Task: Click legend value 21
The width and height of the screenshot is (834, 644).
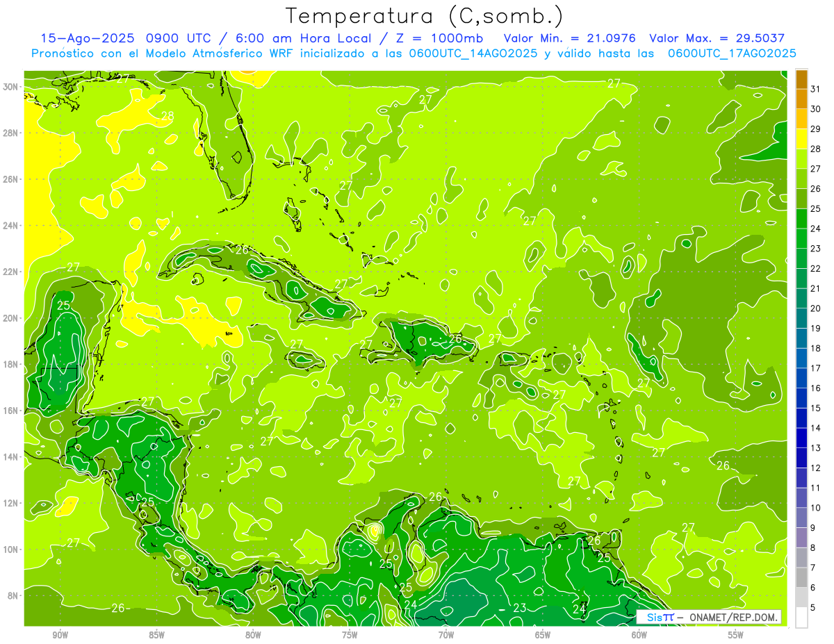Action: pos(815,288)
